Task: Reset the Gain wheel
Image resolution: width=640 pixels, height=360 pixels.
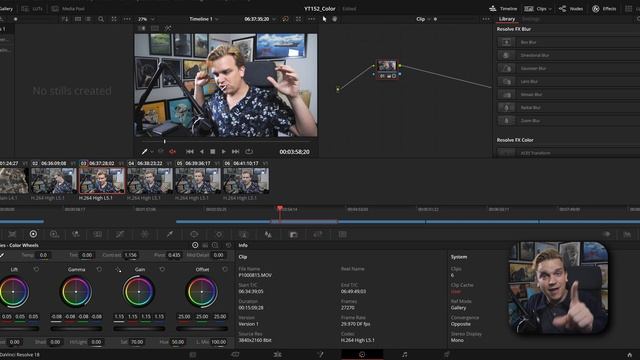Action: point(162,269)
